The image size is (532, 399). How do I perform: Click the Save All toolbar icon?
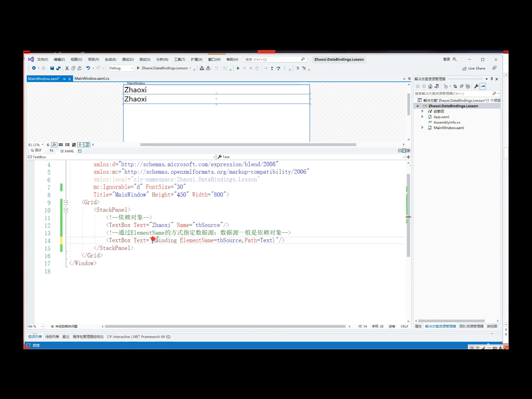tap(59, 68)
